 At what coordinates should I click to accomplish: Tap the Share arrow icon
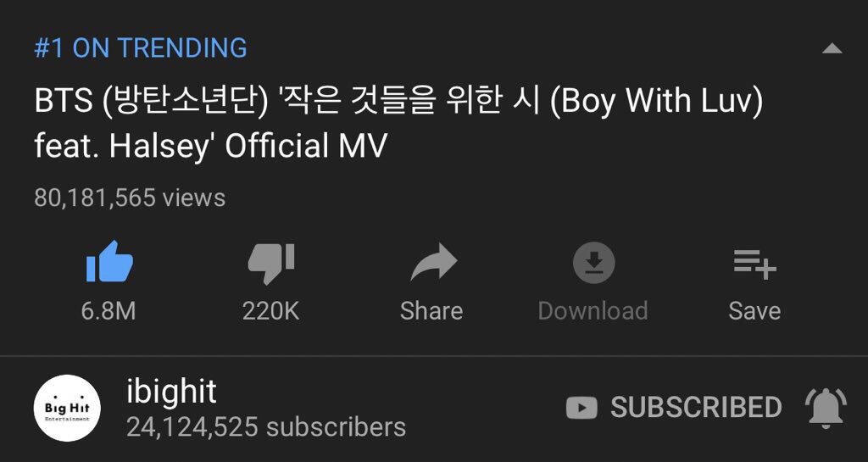[433, 262]
